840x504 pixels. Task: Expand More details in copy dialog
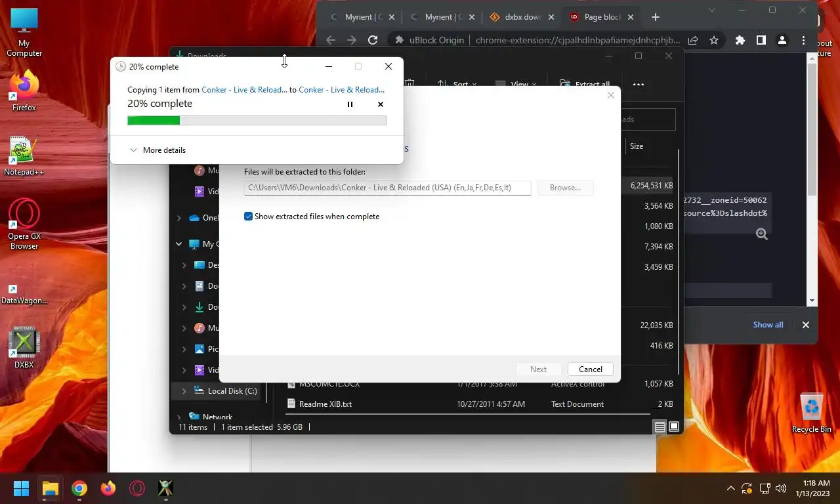[x=157, y=150]
